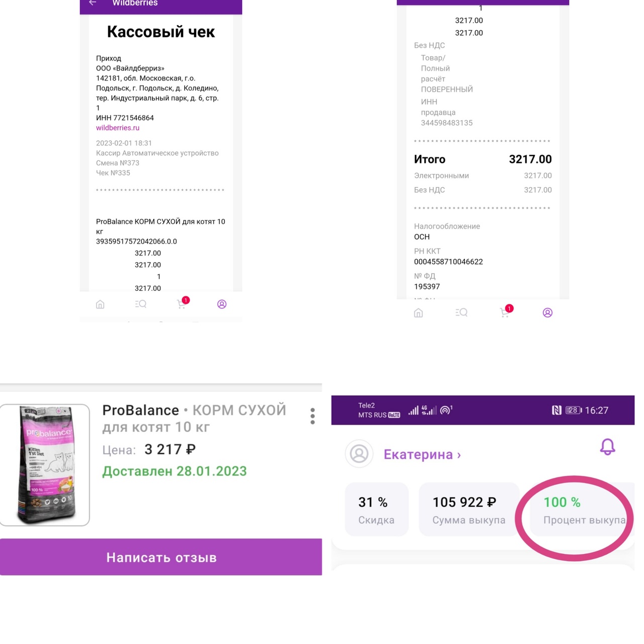Open catalog search icon below Итого receipt
644x644 pixels.
(x=461, y=312)
